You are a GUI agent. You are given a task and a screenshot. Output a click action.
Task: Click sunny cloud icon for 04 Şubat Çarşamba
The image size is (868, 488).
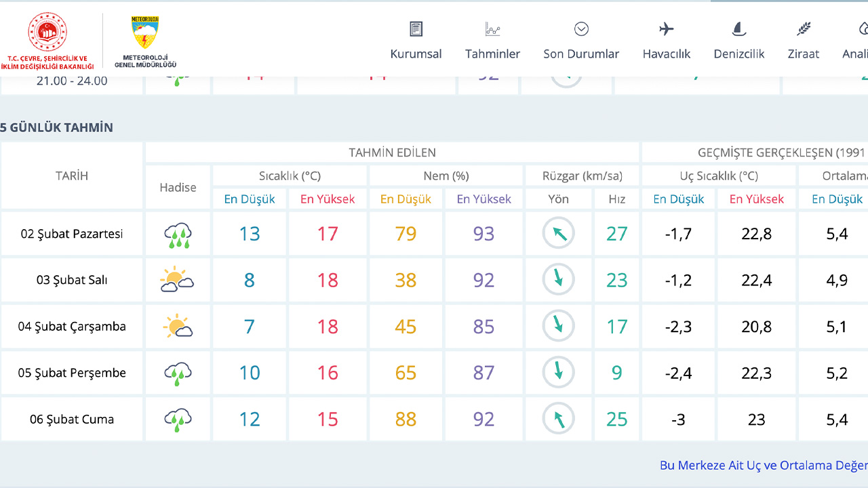[178, 327]
